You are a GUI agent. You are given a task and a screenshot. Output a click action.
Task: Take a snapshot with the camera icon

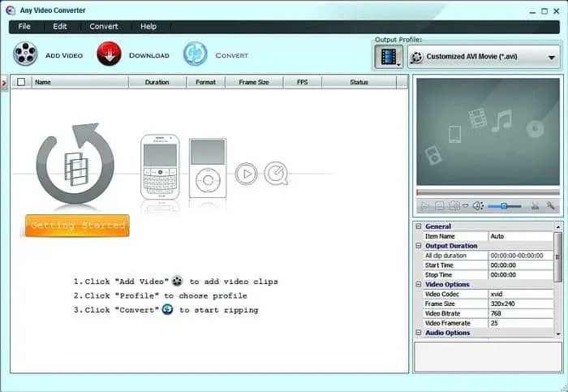454,207
